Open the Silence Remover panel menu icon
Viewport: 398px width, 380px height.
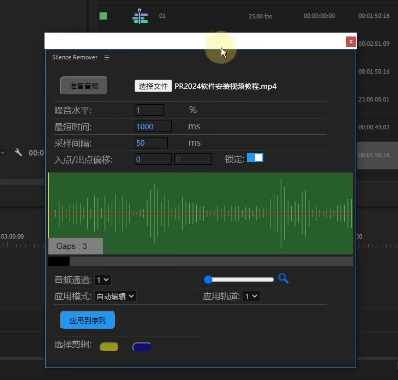[107, 57]
